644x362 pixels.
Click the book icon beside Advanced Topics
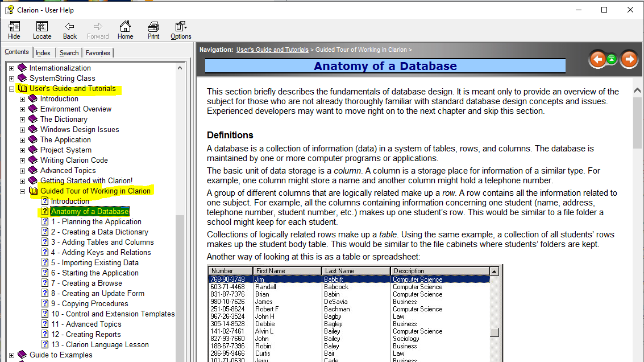(34, 170)
